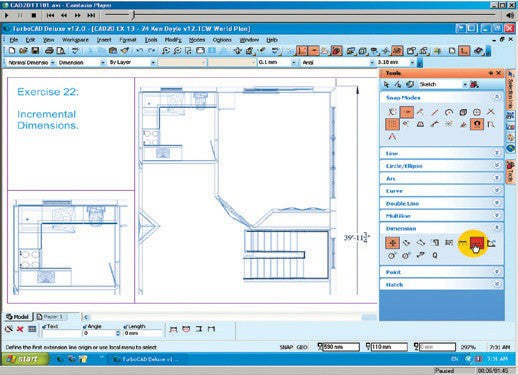This screenshot has width=518, height=375.
Task: Open properties icon in the Inspector bar
Action: 32,329
